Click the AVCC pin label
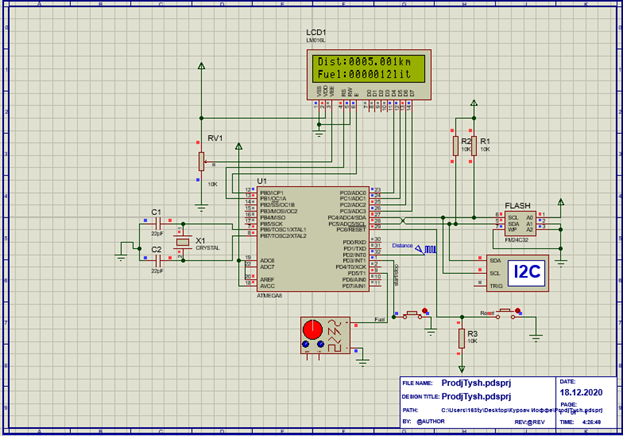 pos(267,286)
